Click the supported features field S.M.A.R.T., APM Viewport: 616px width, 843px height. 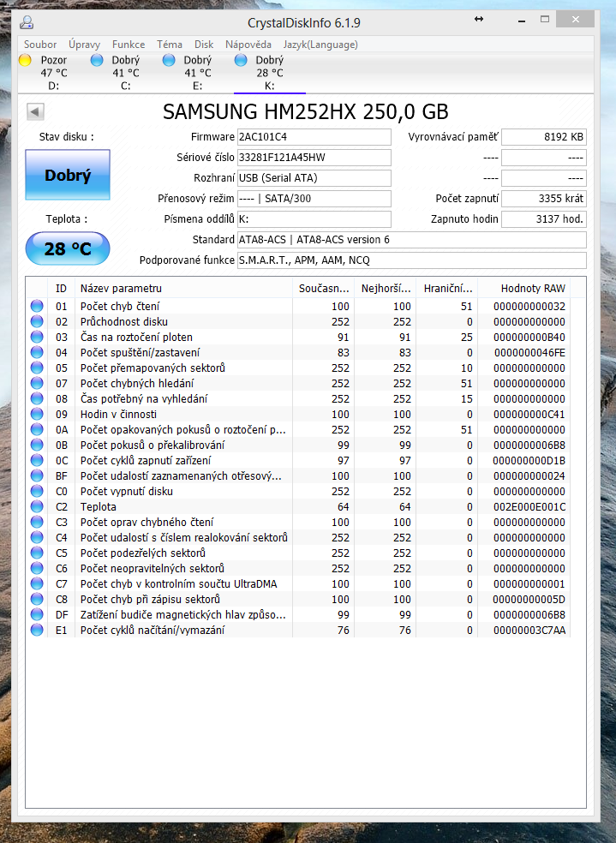click(x=412, y=260)
